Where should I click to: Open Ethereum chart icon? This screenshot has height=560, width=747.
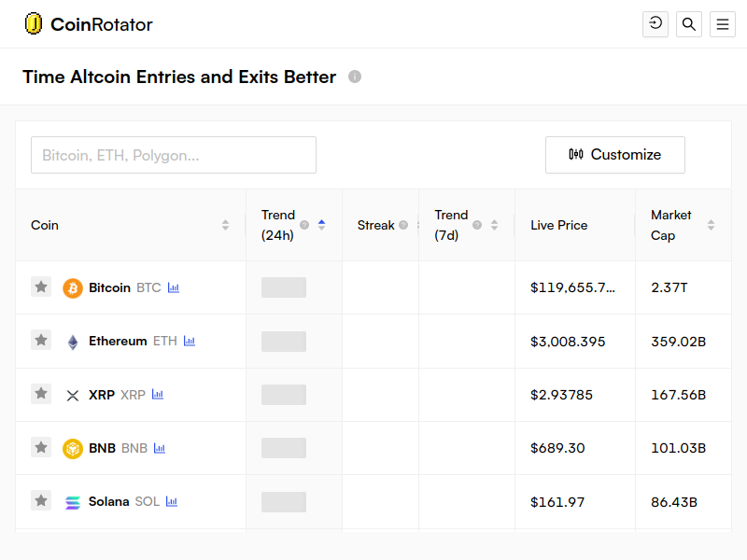pos(190,341)
